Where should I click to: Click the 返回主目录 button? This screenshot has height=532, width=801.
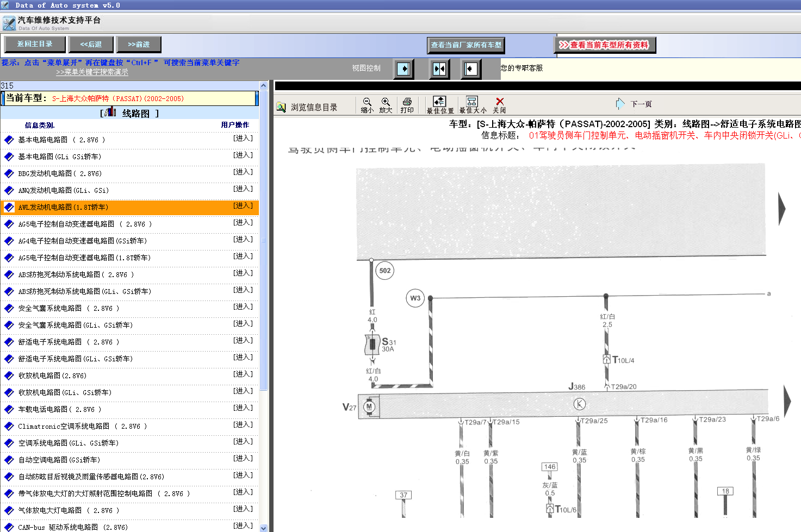(35, 45)
